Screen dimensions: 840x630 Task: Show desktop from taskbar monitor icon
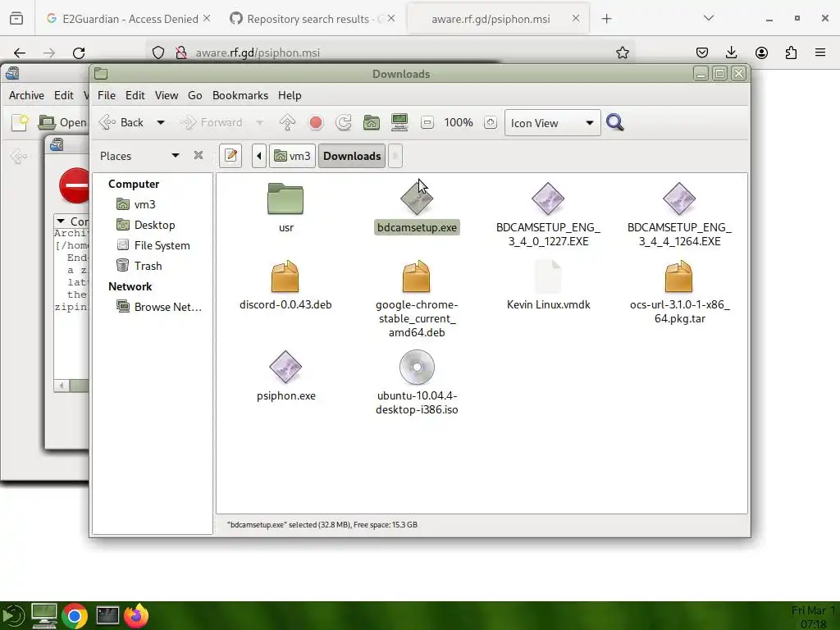44,615
